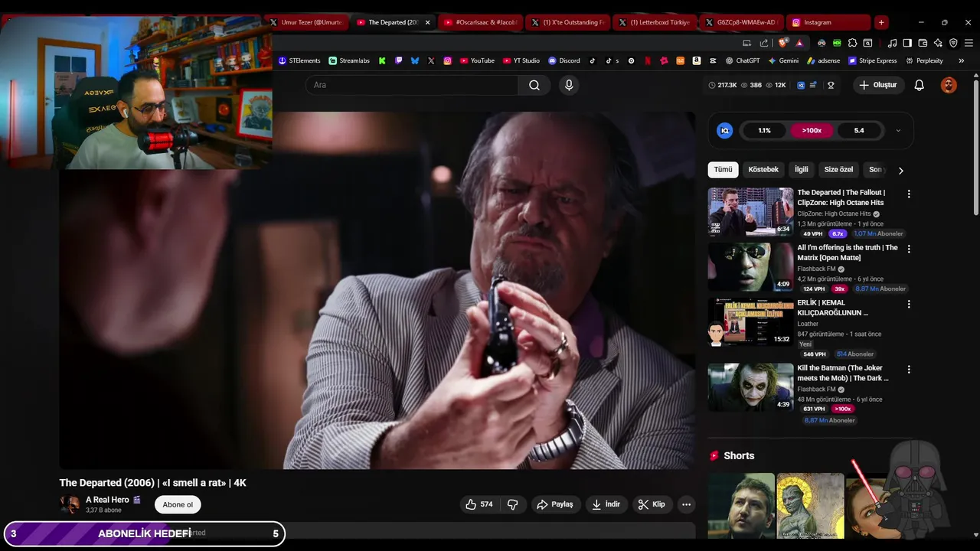Activate voice search microphone
This screenshot has height=551, width=980.
point(569,85)
